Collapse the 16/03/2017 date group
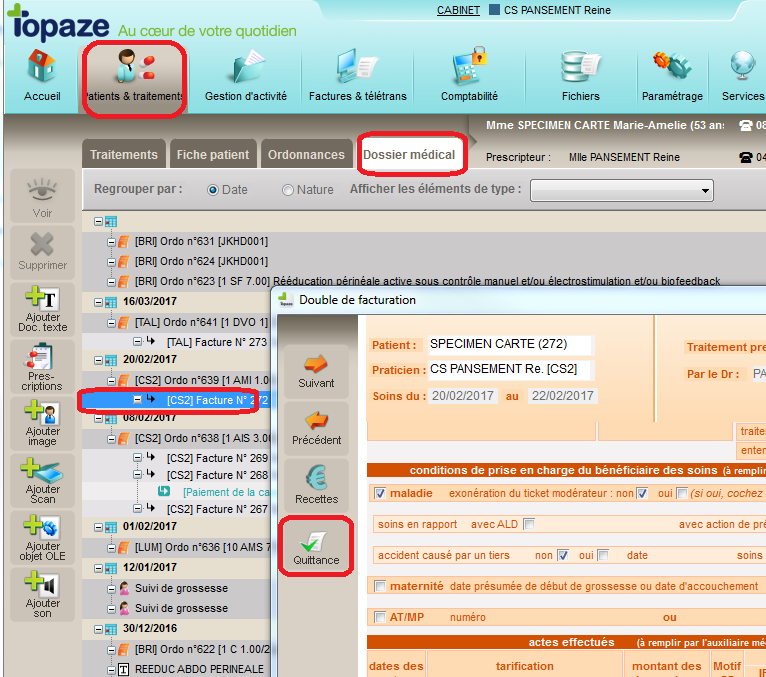This screenshot has height=677, width=766. (98, 302)
